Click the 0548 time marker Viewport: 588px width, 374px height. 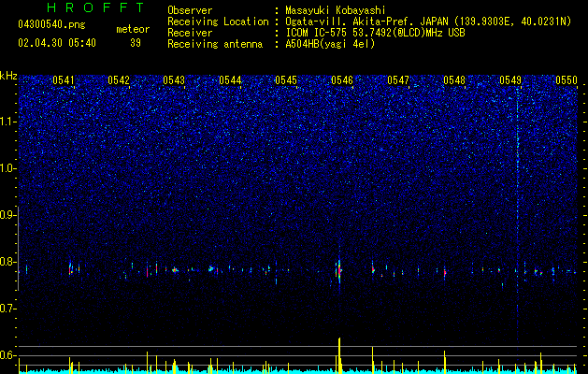[454, 79]
